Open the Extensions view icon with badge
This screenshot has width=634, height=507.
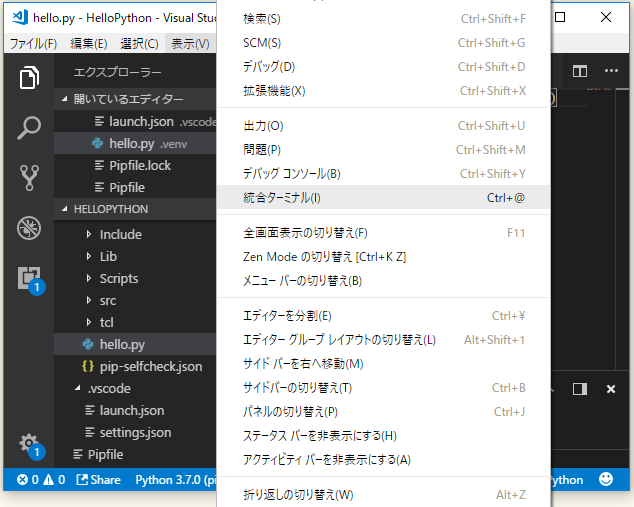pos(30,279)
